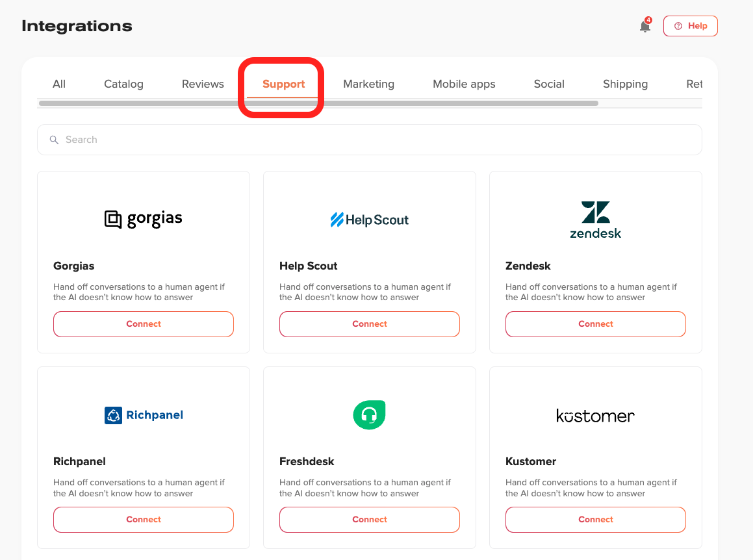Select the Mobile apps tab
Viewport: 753px width, 560px height.
[x=464, y=84]
